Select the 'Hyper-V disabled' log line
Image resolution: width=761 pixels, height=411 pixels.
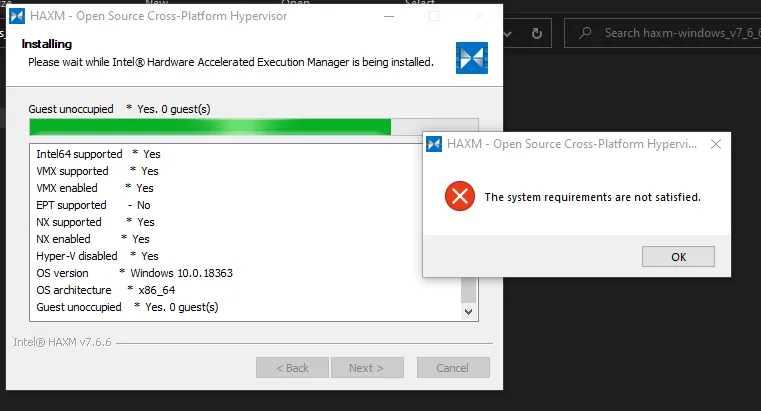97,256
